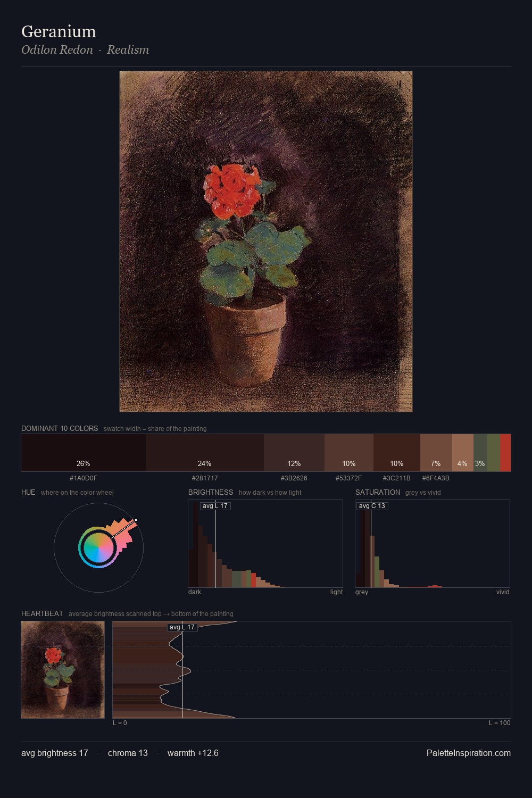Click 'avg L 17' label in heartbeat chart
Image resolution: width=532 pixels, height=798 pixels.
point(182,627)
